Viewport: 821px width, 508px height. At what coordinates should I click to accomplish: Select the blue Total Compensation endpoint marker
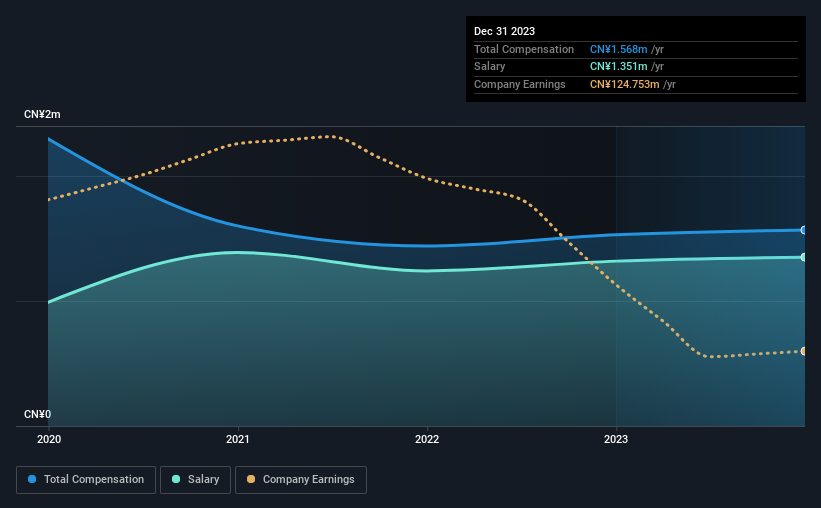coord(804,230)
